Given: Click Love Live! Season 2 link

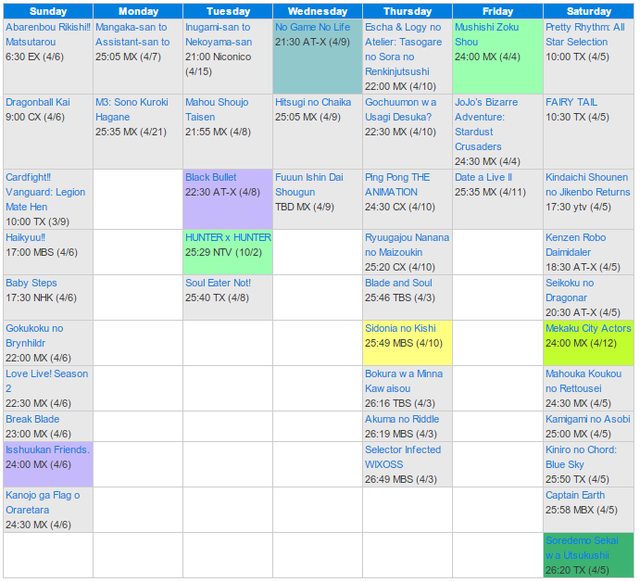Looking at the screenshot, I should pyautogui.click(x=47, y=381).
